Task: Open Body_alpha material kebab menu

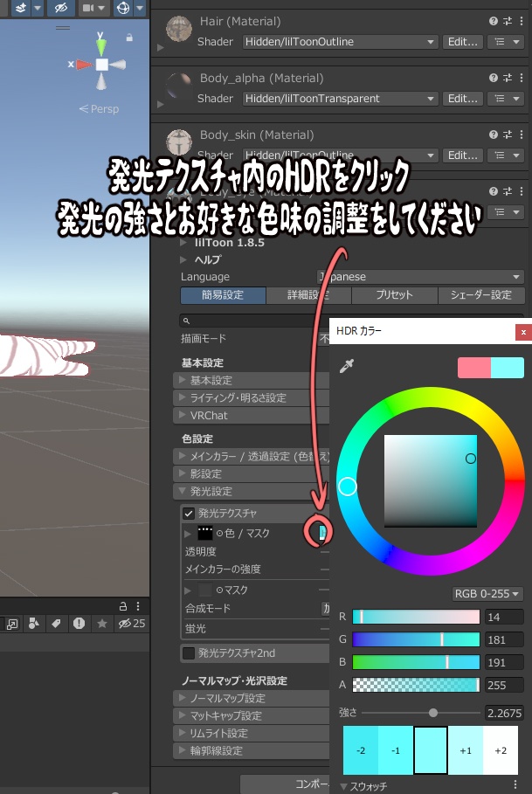Action: (x=522, y=78)
